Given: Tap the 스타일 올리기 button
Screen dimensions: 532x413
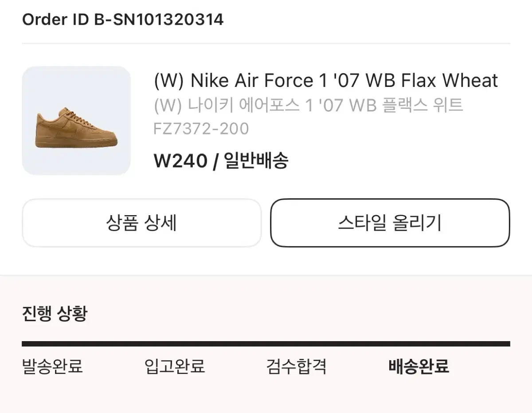Looking at the screenshot, I should click(390, 223).
